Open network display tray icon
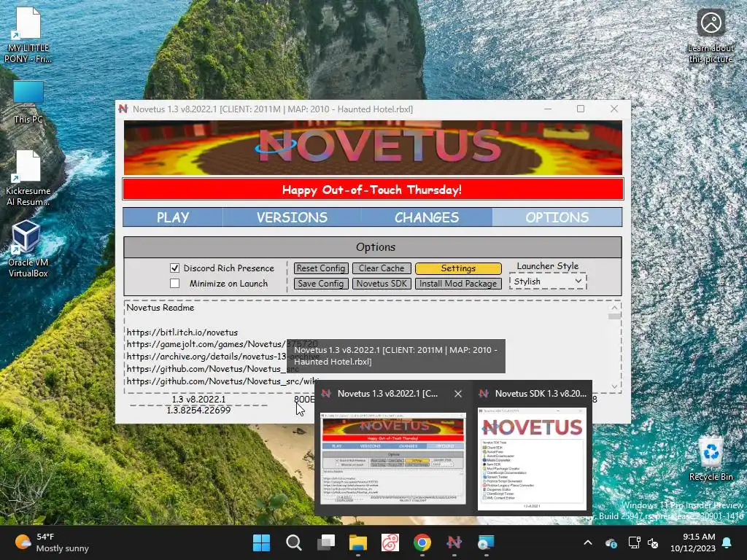The height and width of the screenshot is (560, 747). click(x=634, y=542)
